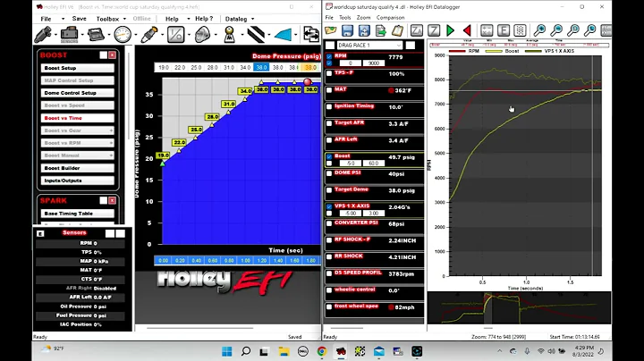Open Inputs/Outputs in Boost panel
This screenshot has height=361, width=644.
tap(77, 180)
